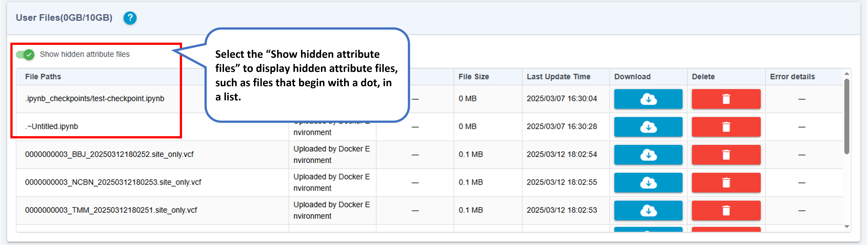868x245 pixels.
Task: Select the .ipynb_checkpoints/test-checkpoint.ipynb file path
Action: 95,99
